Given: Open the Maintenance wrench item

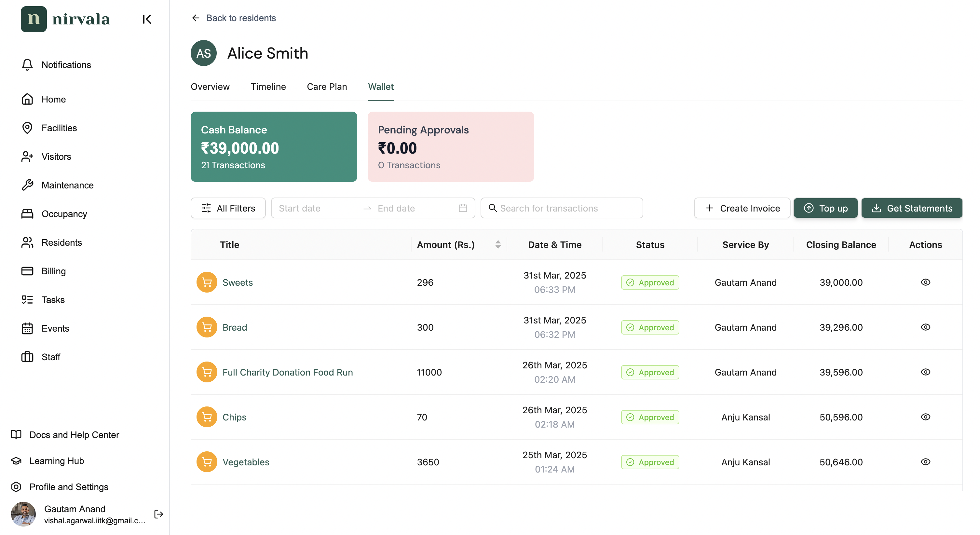Looking at the screenshot, I should [x=57, y=185].
